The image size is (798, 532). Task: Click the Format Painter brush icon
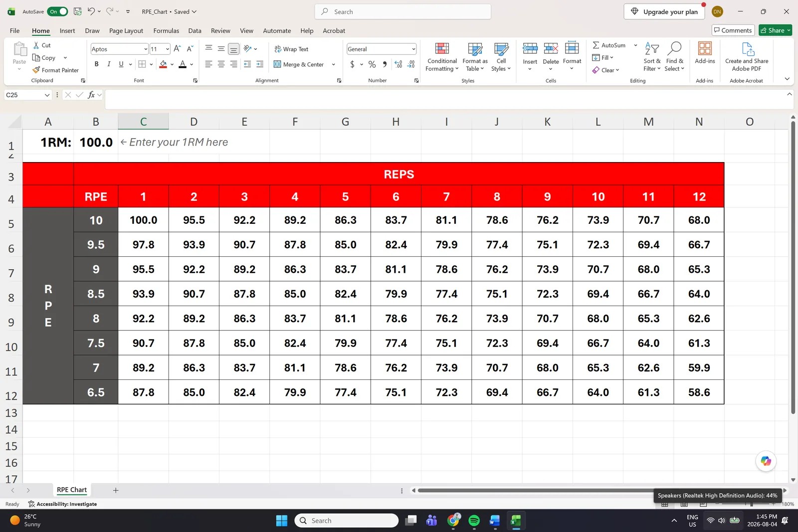[x=36, y=70]
